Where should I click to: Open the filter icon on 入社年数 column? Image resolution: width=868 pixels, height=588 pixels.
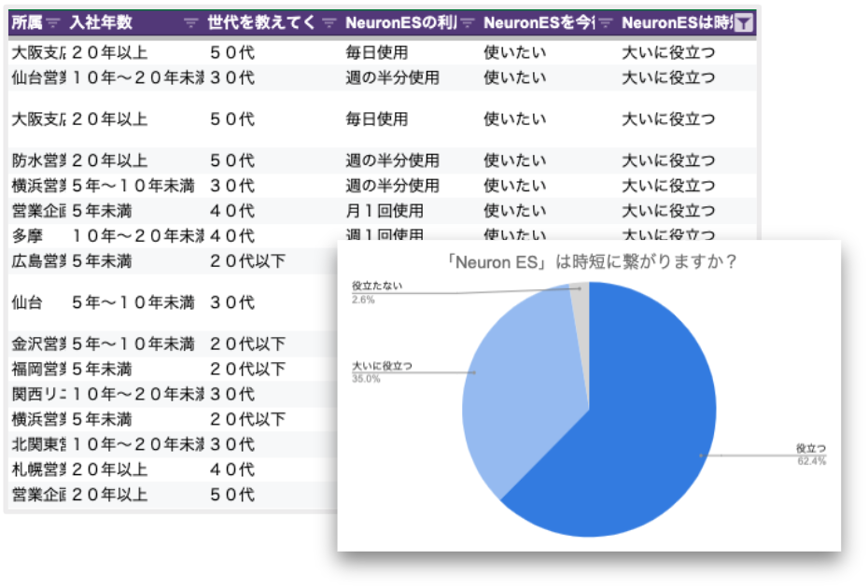click(x=191, y=22)
